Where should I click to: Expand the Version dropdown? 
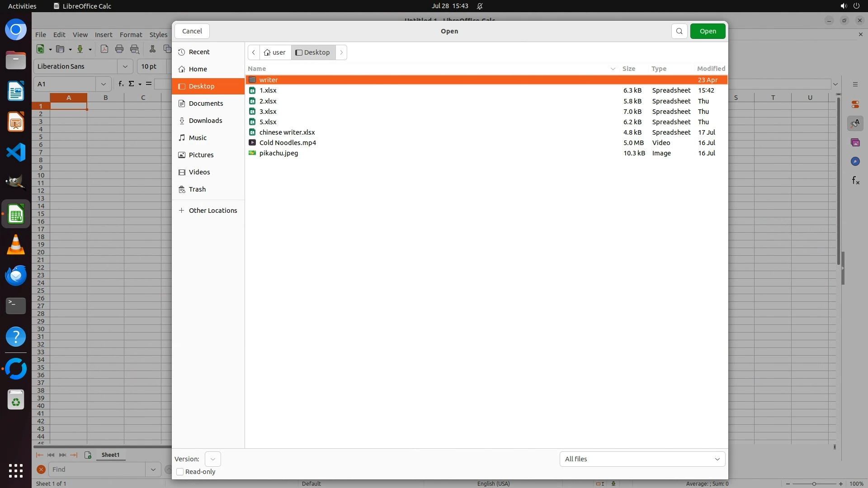tap(212, 459)
